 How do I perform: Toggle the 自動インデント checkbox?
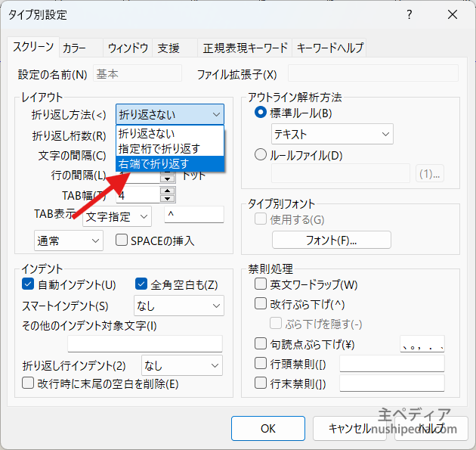coord(29,285)
